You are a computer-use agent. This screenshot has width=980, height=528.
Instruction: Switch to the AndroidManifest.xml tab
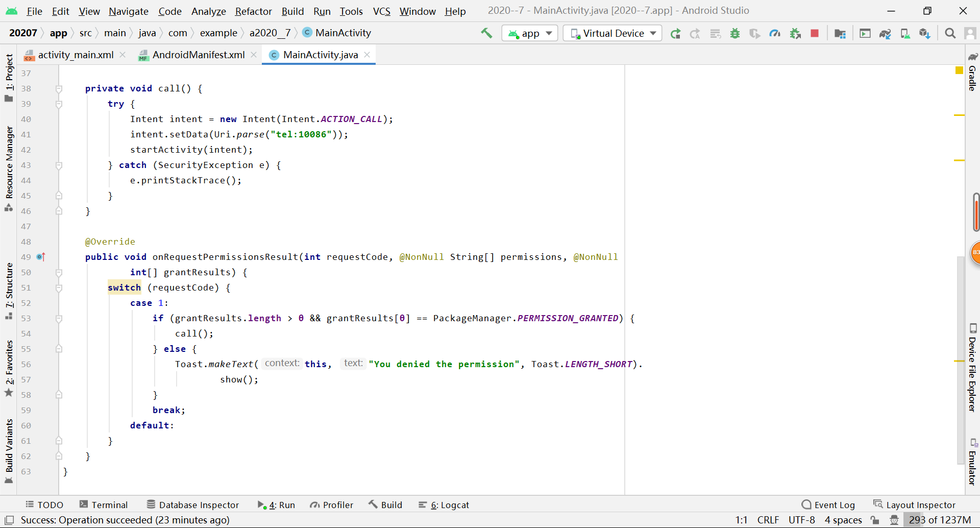tap(199, 55)
